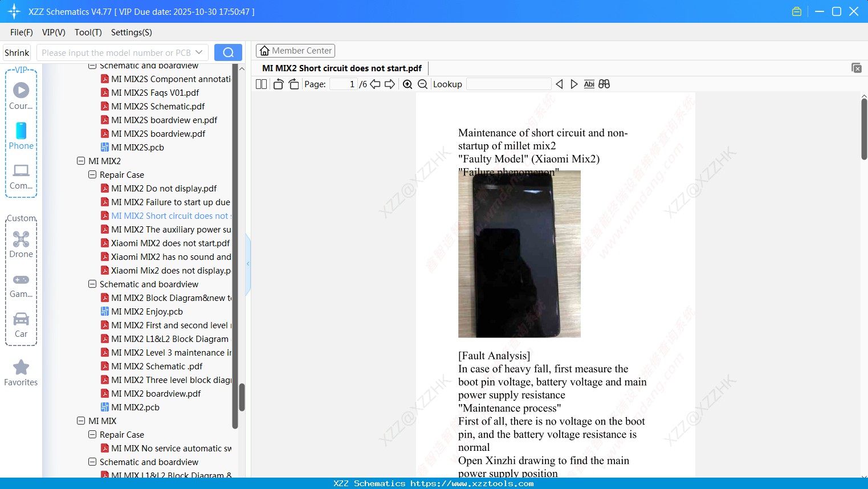Collapse the Schematic and boardview section
Screen dimensions: 868x489
tap(92, 284)
